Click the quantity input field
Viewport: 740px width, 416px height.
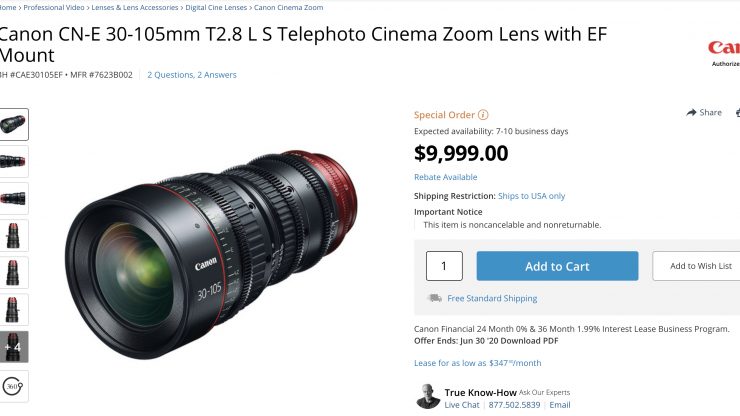coord(444,266)
